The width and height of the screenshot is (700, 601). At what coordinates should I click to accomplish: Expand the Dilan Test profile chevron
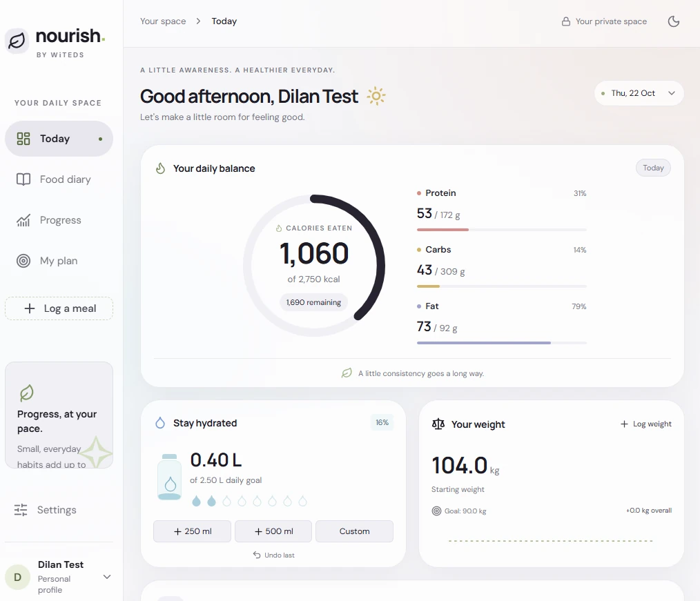coord(107,577)
